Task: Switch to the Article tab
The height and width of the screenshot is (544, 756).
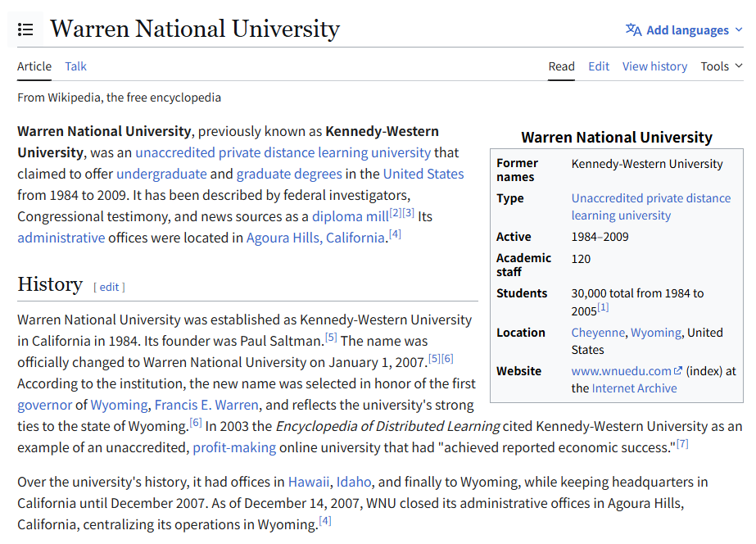Action: coord(34,66)
